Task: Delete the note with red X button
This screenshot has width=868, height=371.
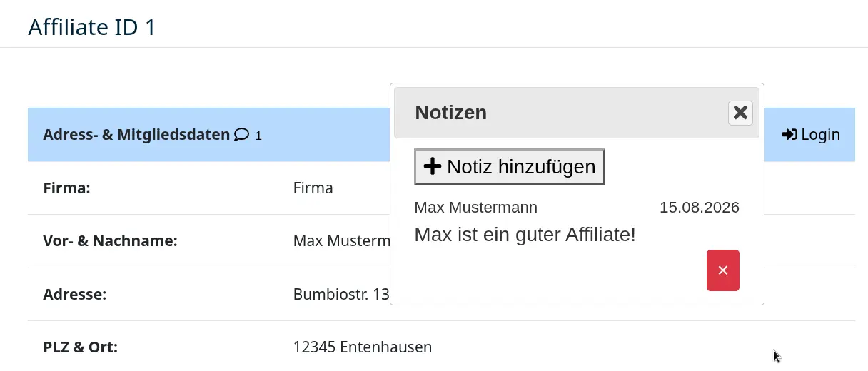Action: click(x=723, y=270)
